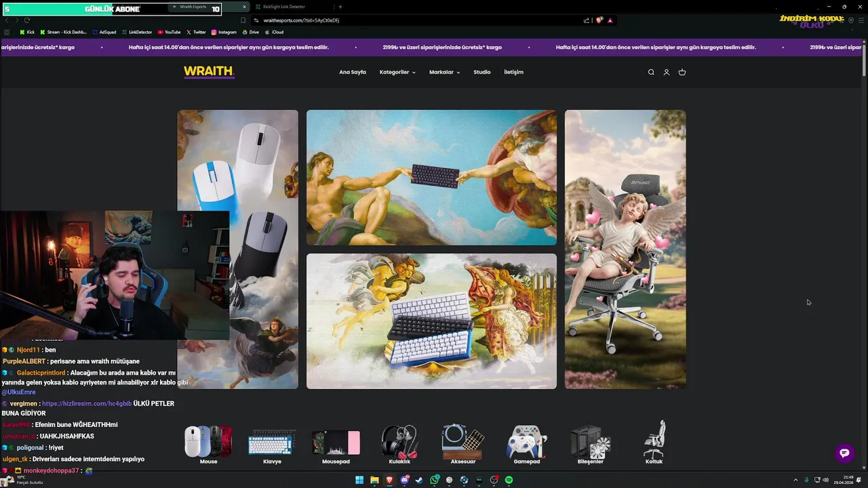This screenshot has height=488, width=868.
Task: Open File Explorer from the taskbar
Action: click(x=374, y=480)
